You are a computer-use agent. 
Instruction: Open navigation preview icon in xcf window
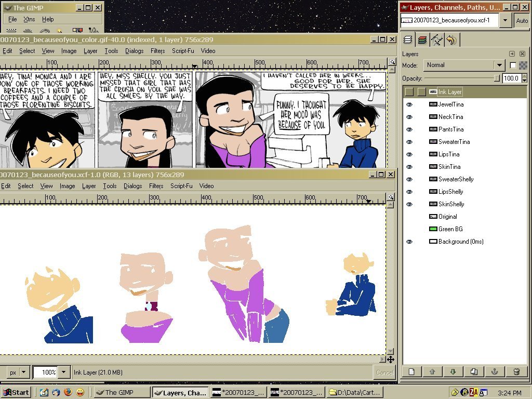391,360
